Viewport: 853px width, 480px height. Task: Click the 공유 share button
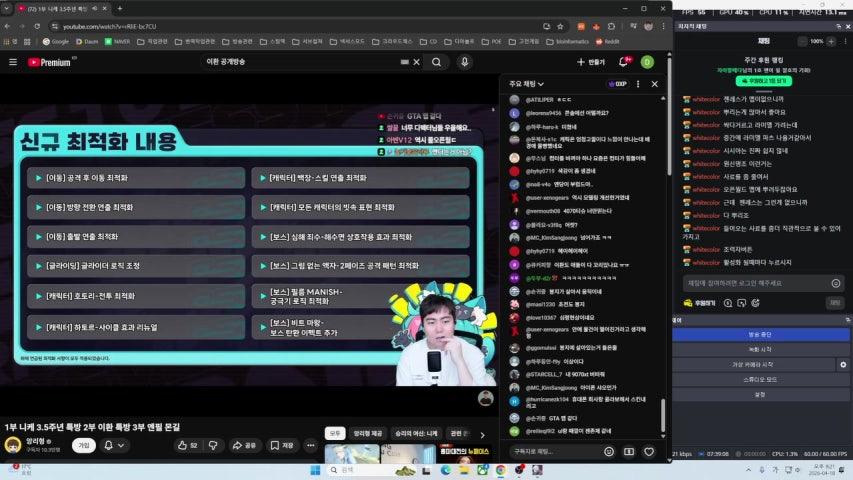(x=244, y=445)
